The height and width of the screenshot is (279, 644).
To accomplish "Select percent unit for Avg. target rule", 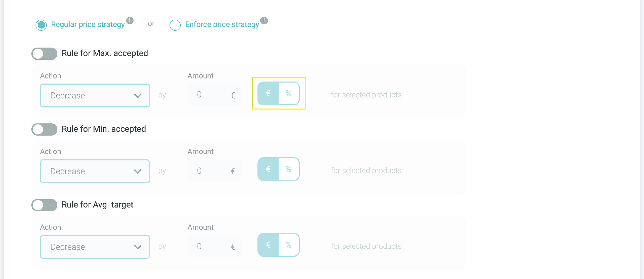I will pyautogui.click(x=289, y=245).
